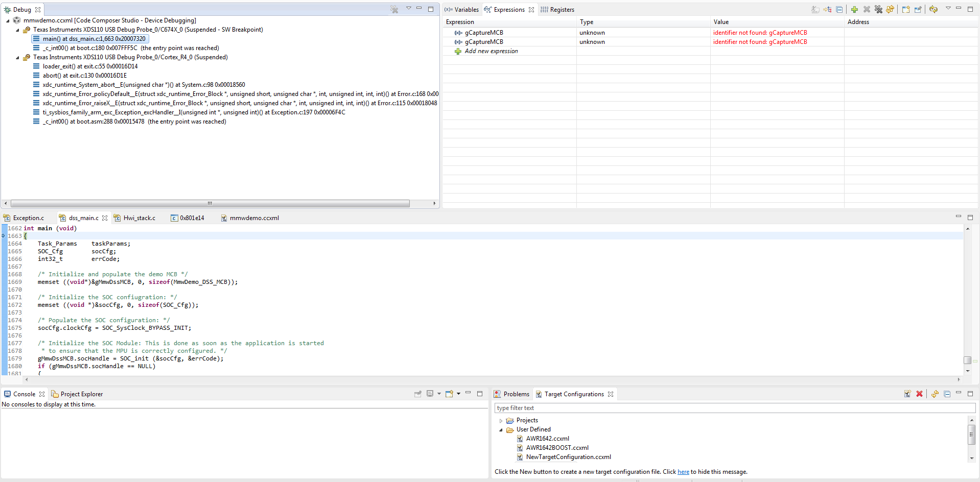Screen dimensions: 980x482
Task: Click New Target Configuration File icon
Action: click(907, 394)
